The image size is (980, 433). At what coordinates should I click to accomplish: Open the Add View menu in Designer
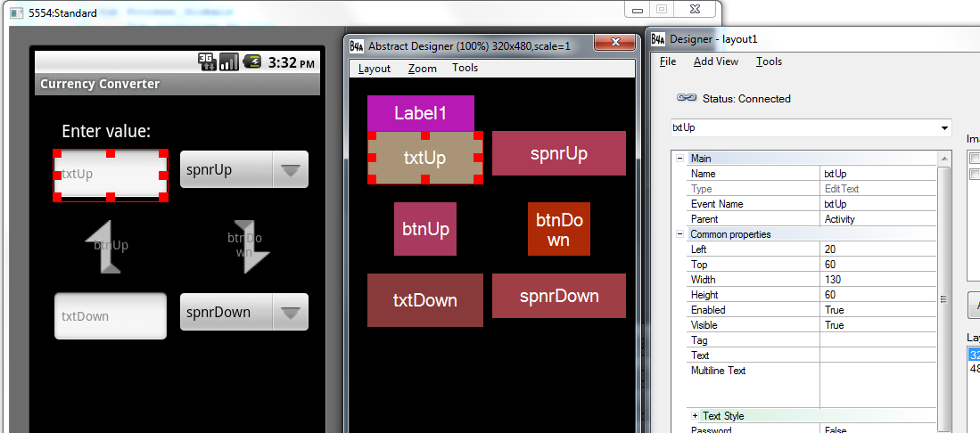pos(716,61)
